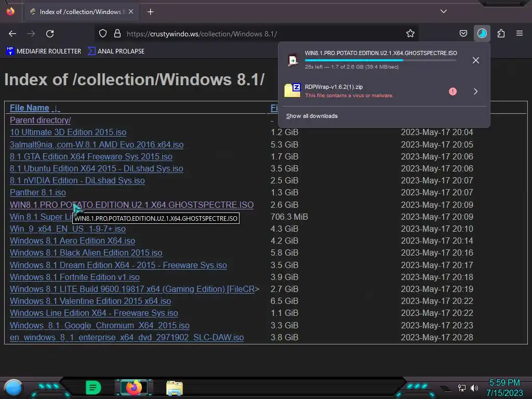The width and height of the screenshot is (532, 399).
Task: Open network status tray icon
Action: point(462,388)
